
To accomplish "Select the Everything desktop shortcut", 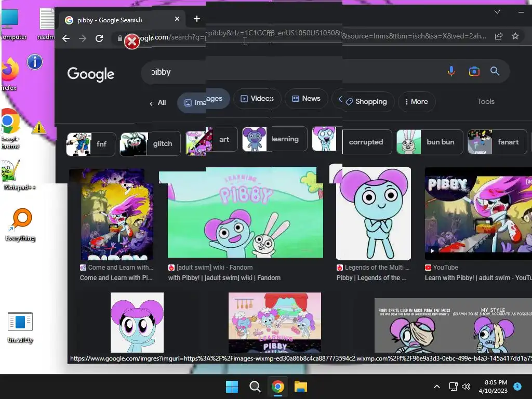I will [x=20, y=225].
